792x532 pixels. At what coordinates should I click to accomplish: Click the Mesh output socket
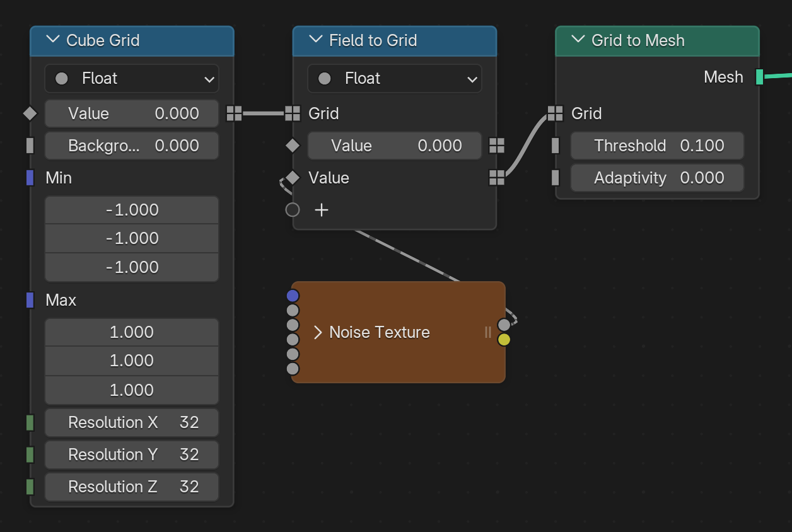(x=759, y=77)
